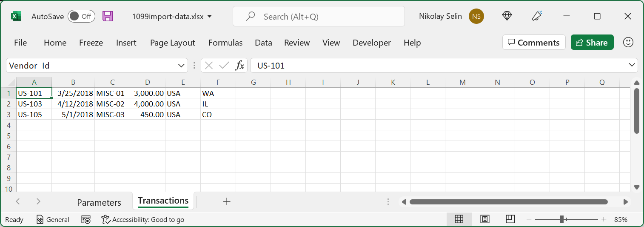
Task: Open the Microsoft rewards diamond icon
Action: 507,16
